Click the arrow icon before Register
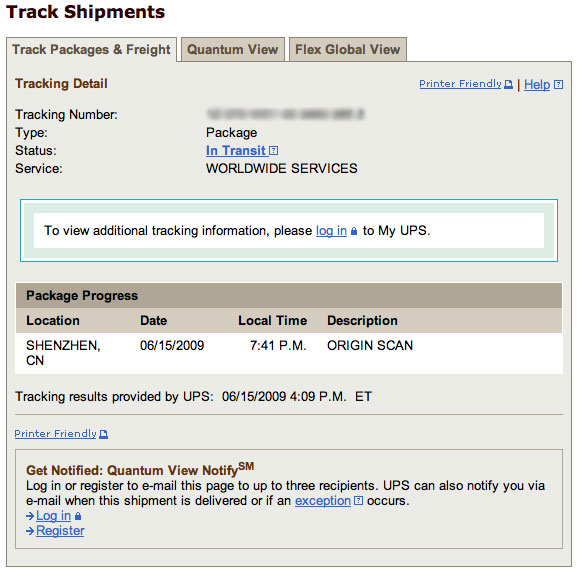This screenshot has height=577, width=578. tap(30, 531)
